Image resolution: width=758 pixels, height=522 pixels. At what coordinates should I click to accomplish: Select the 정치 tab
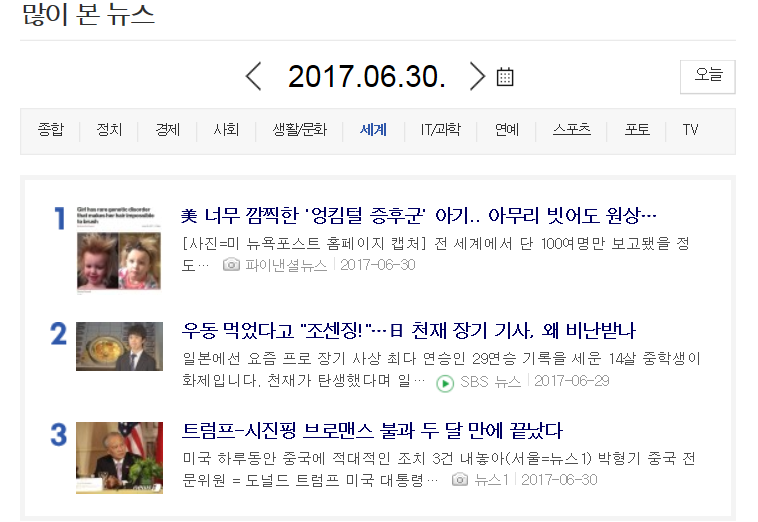(x=109, y=130)
